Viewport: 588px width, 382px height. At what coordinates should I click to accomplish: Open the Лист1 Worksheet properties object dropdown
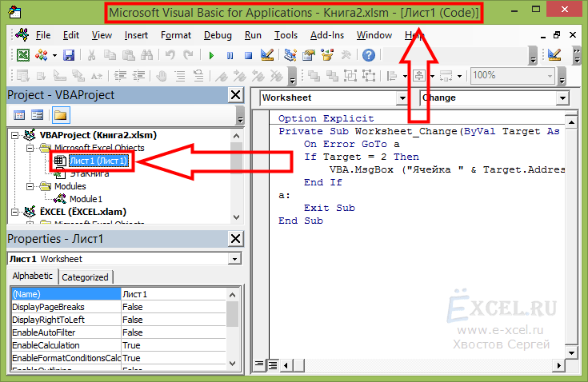coord(234,259)
